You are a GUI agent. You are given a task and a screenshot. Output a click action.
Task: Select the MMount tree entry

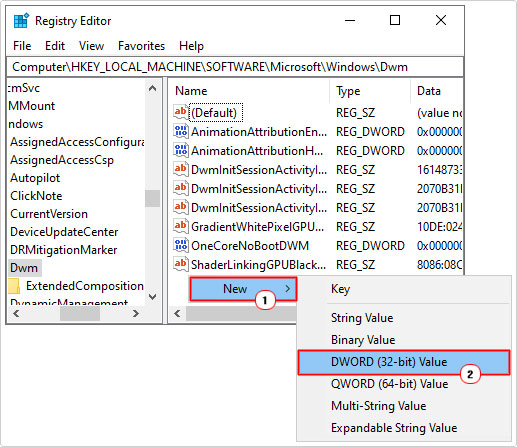pos(31,106)
